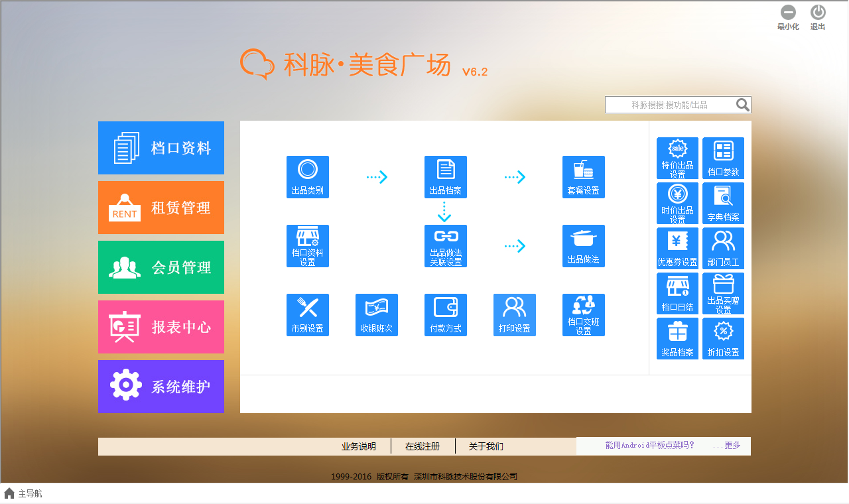This screenshot has height=504, width=849.
Task: Open 档口资料设置 icon
Action: tap(307, 246)
